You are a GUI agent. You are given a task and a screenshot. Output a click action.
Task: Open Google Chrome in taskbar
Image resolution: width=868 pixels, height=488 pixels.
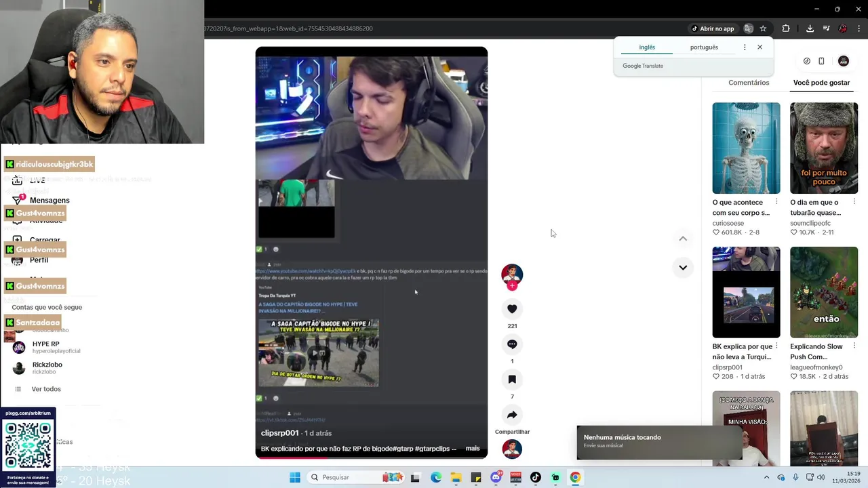tap(575, 477)
